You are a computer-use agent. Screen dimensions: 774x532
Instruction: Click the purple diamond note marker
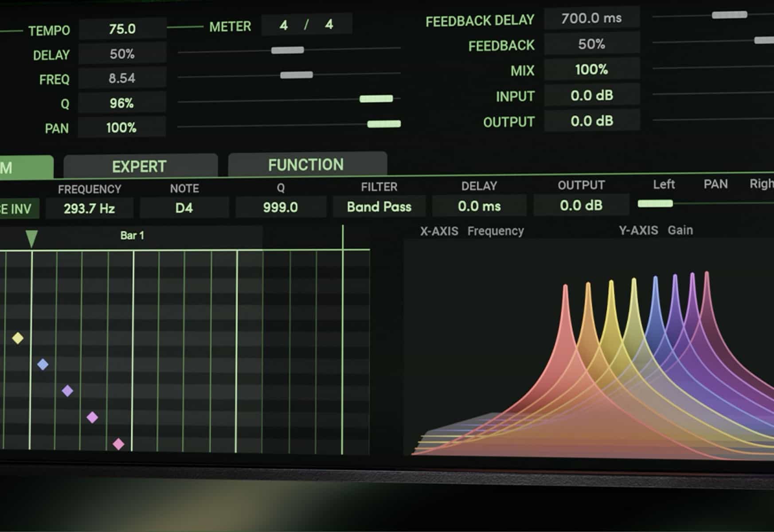click(67, 391)
